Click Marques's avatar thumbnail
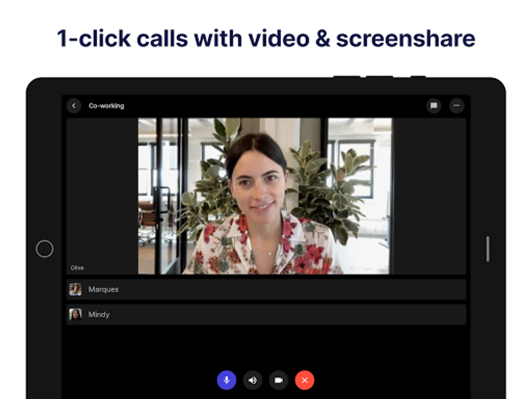This screenshot has height=399, width=532. [x=75, y=289]
